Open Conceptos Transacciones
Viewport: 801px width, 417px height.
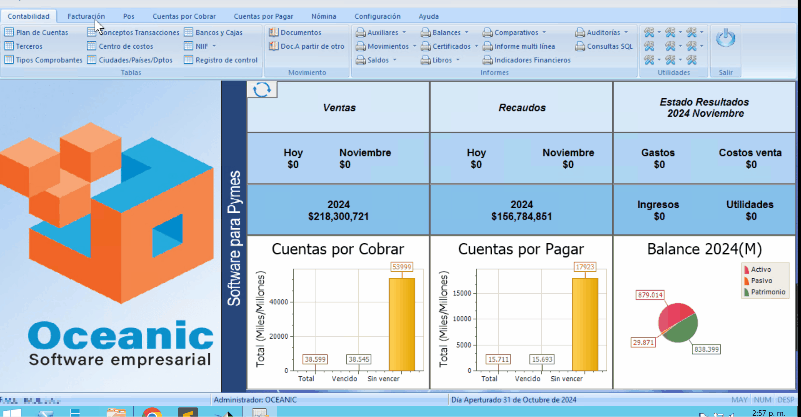pyautogui.click(x=133, y=32)
